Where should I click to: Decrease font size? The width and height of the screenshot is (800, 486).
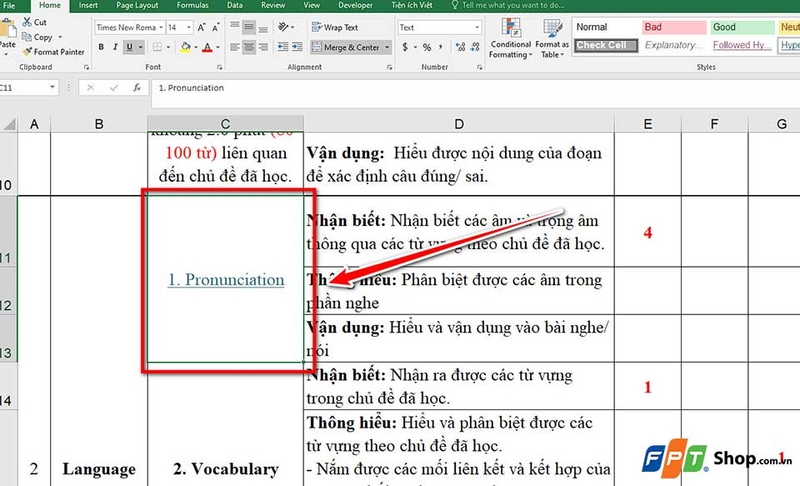[216, 27]
